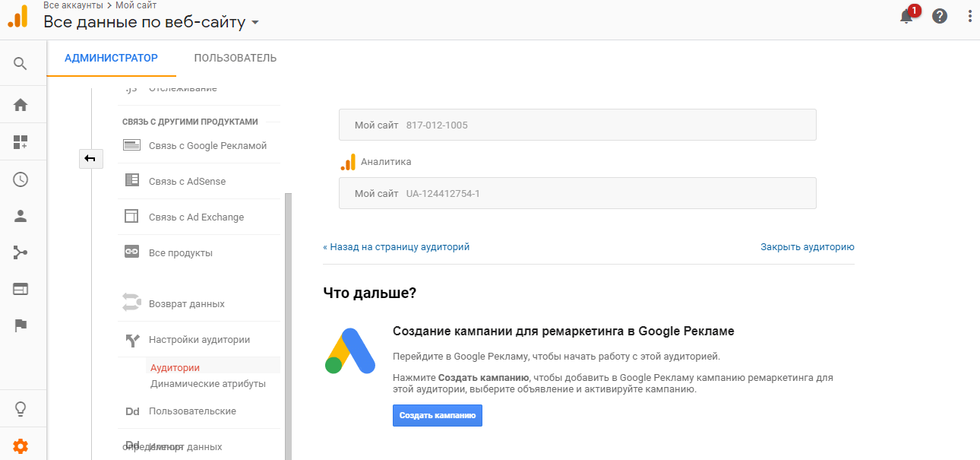Open Audience reports via the person icon

pos(21,216)
